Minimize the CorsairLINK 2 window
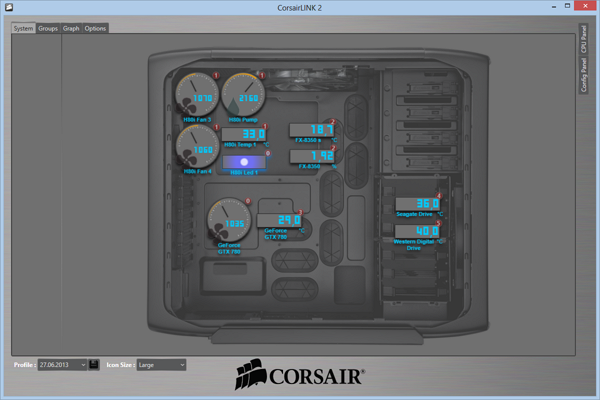The height and width of the screenshot is (400, 600). 554,7
